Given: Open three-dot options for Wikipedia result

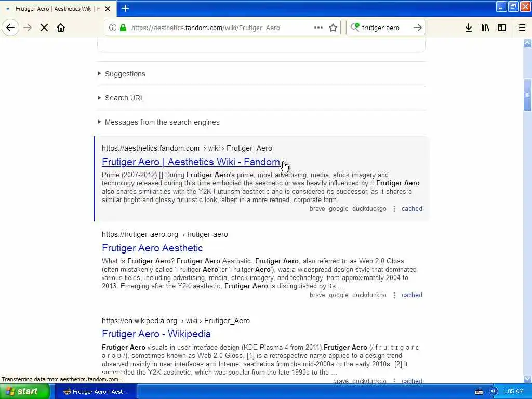Looking at the screenshot, I should [394, 381].
